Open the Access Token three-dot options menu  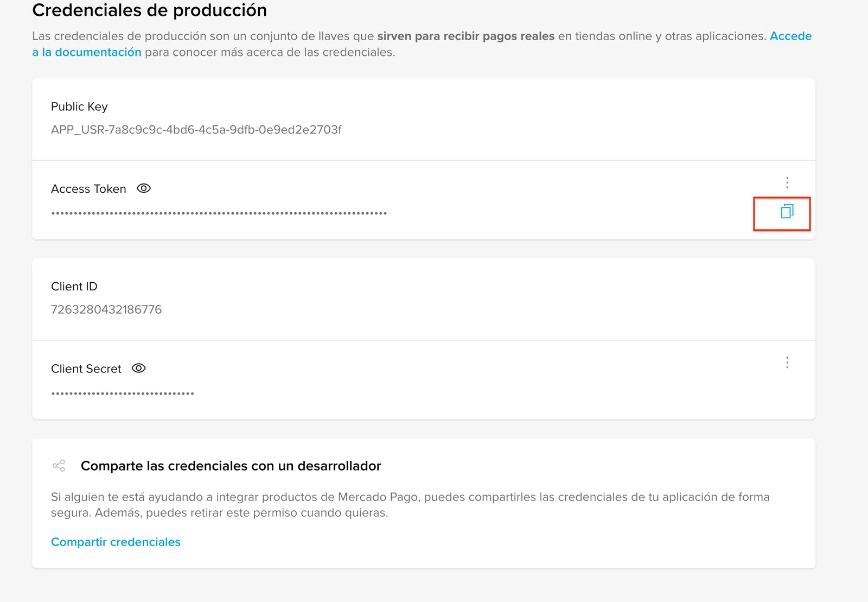787,182
